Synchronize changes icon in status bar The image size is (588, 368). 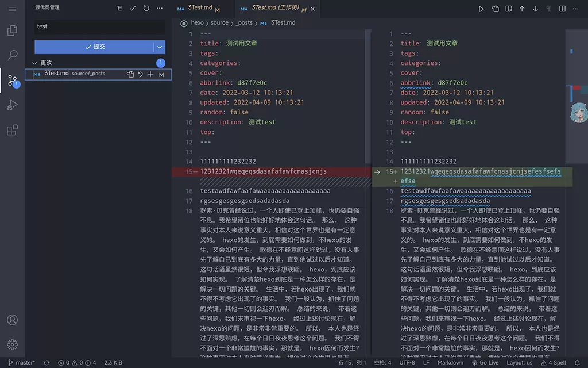coord(47,363)
